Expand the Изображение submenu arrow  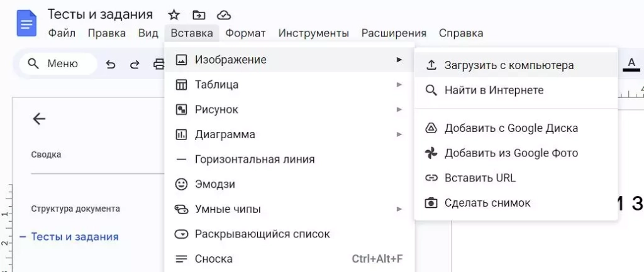coord(399,60)
